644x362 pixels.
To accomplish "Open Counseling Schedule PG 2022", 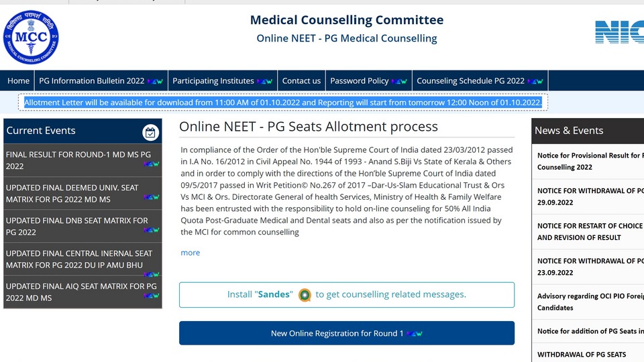I will 480,81.
